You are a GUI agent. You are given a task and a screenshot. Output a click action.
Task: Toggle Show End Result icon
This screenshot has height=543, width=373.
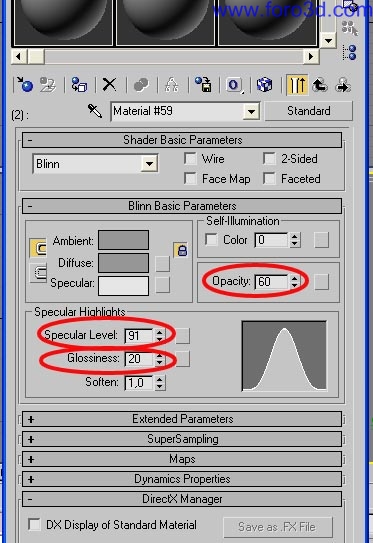click(297, 84)
